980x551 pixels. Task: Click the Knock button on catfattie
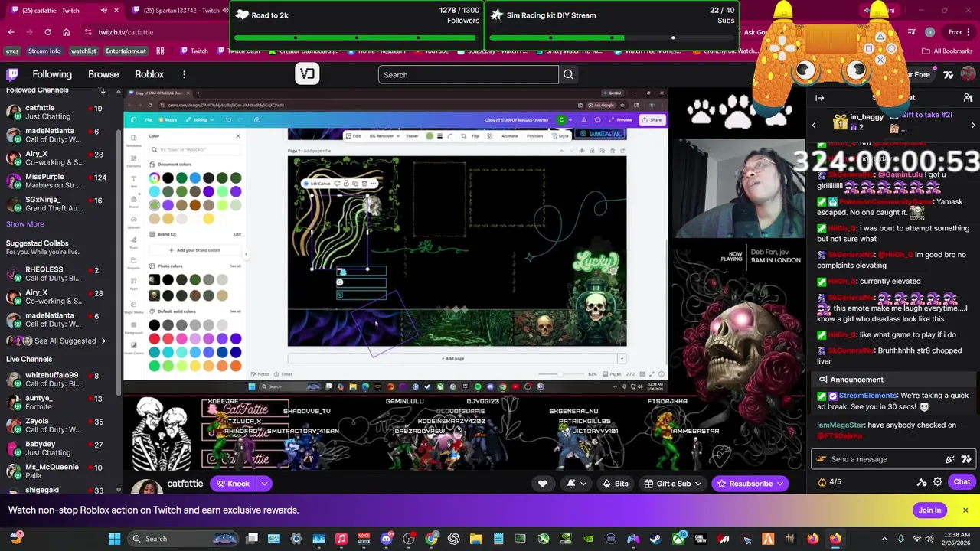click(x=233, y=484)
